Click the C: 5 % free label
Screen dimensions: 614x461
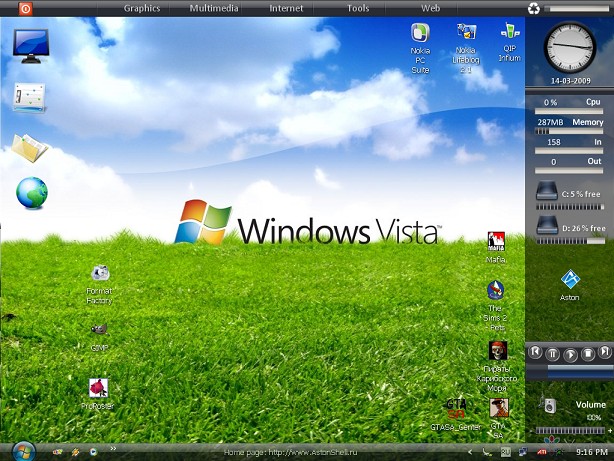(x=581, y=194)
